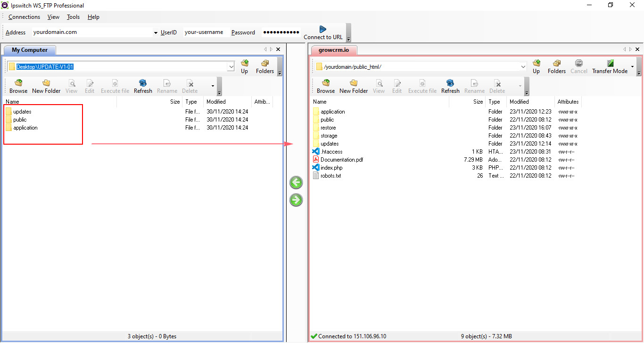Click Rename in the My Computer toolbar
The height and width of the screenshot is (343, 644).
click(167, 86)
